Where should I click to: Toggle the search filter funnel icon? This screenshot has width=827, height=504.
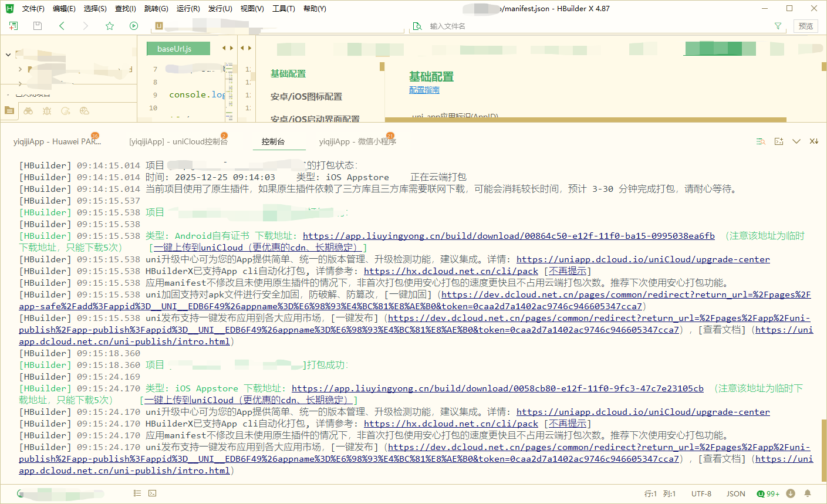pos(778,26)
